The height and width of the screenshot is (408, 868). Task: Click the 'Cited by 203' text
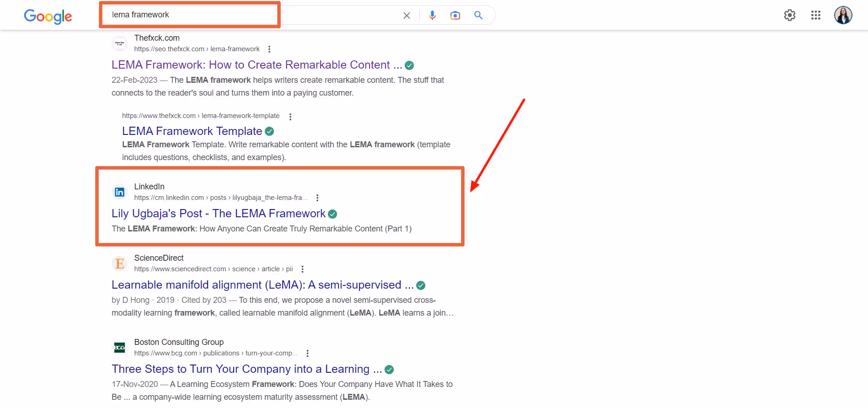pos(204,300)
